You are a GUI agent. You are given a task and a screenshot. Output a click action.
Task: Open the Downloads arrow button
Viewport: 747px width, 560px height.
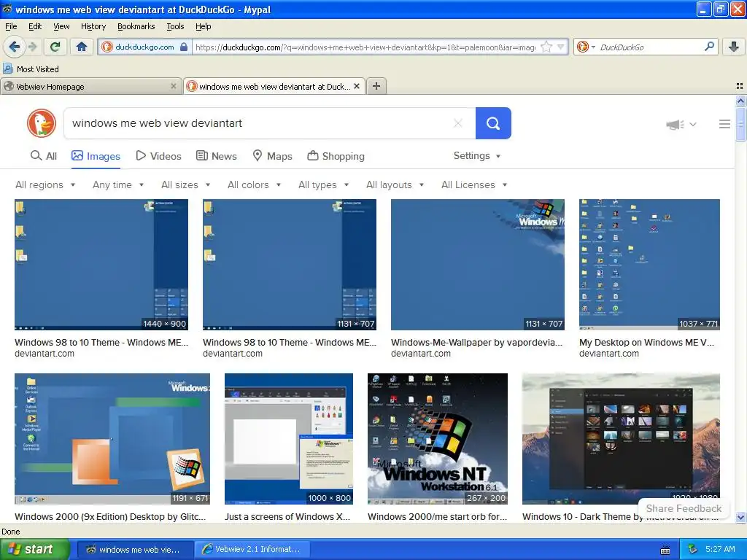734,47
